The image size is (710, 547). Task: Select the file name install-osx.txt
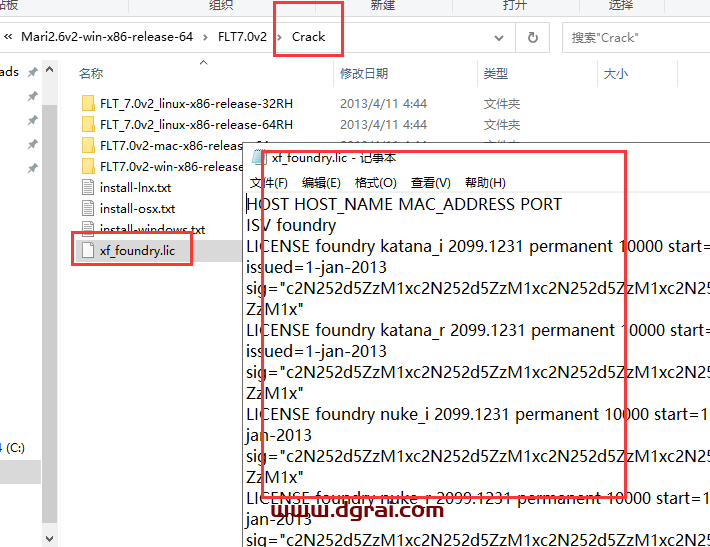(x=137, y=209)
